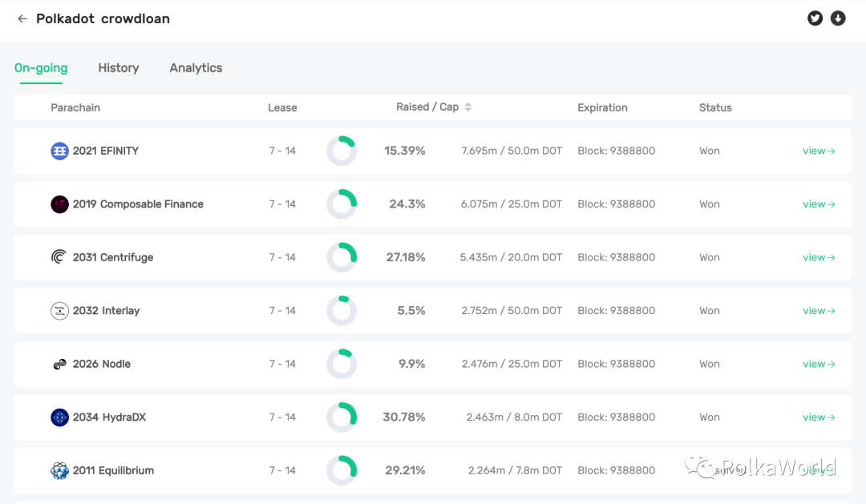This screenshot has width=866, height=504.
Task: Click '2.476m / 25.0m DOT' value
Action: click(x=512, y=364)
